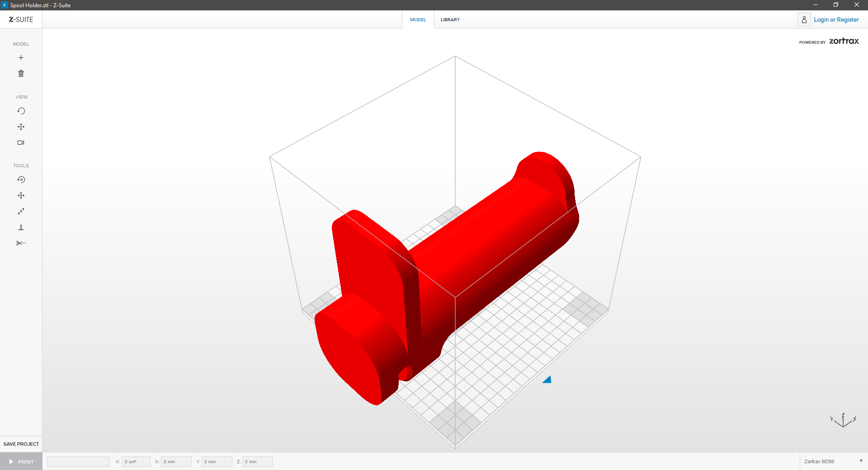Image resolution: width=868 pixels, height=470 pixels.
Task: Click the SAVE PROJECT button
Action: point(21,444)
